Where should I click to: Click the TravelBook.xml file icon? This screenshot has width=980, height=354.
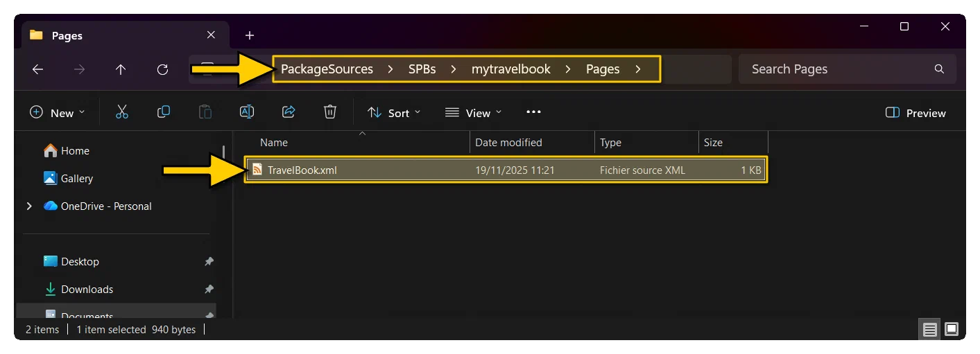coord(257,170)
